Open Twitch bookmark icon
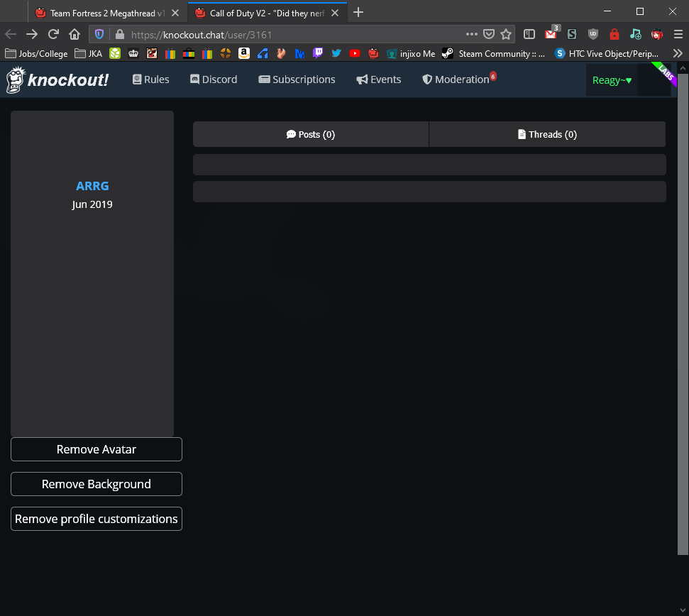Image resolution: width=689 pixels, height=616 pixels. (318, 53)
